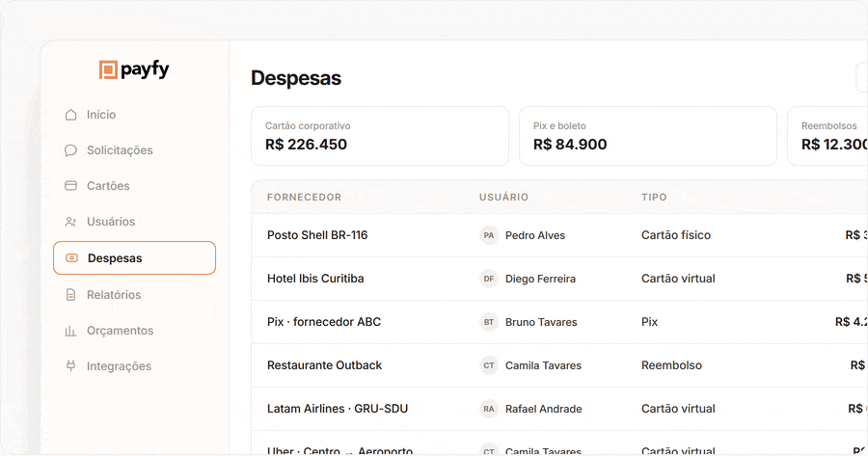Sort by the FORNECEDOR column header
Viewport: 868px width, 456px height.
point(304,197)
